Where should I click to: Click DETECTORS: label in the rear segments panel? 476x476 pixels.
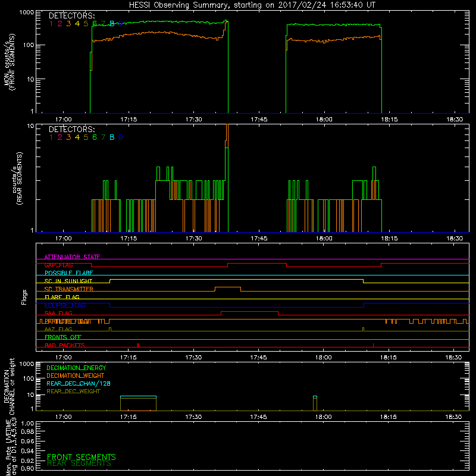click(71, 130)
